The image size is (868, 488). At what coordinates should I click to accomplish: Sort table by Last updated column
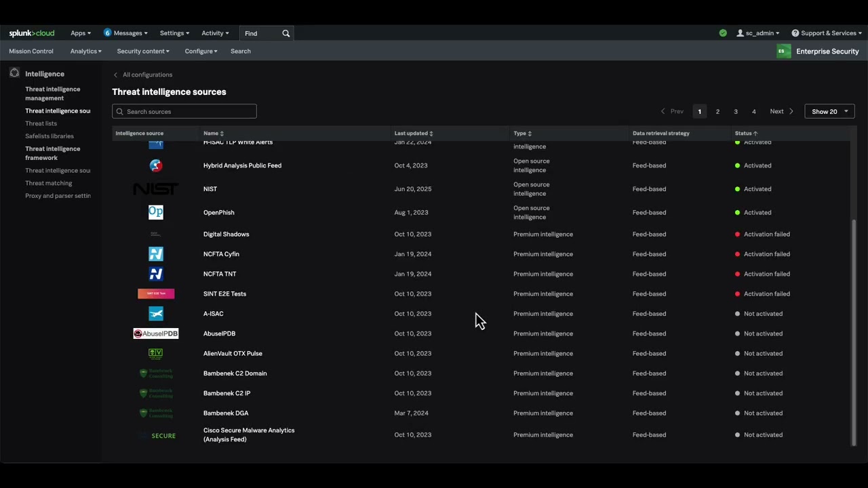[x=414, y=134]
